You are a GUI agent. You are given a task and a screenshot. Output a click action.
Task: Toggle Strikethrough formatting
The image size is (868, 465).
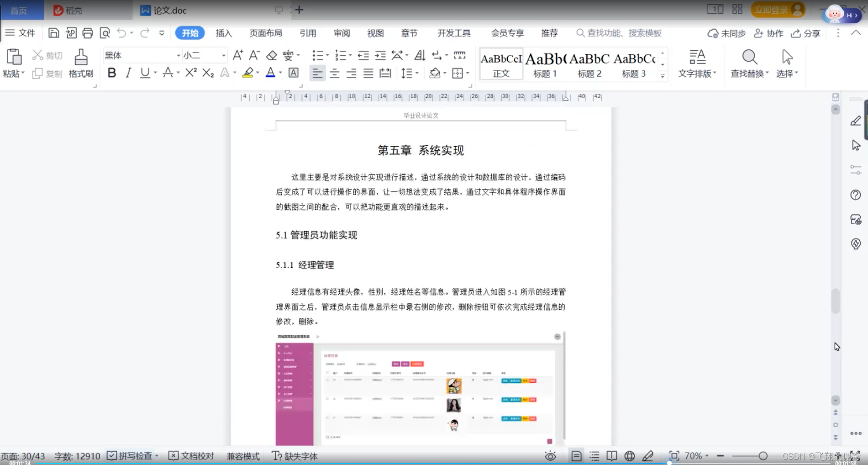(168, 73)
